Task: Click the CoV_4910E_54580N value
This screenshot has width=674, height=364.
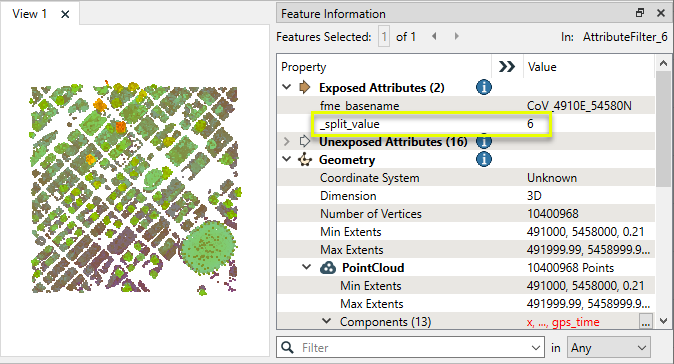Action: [x=579, y=106]
